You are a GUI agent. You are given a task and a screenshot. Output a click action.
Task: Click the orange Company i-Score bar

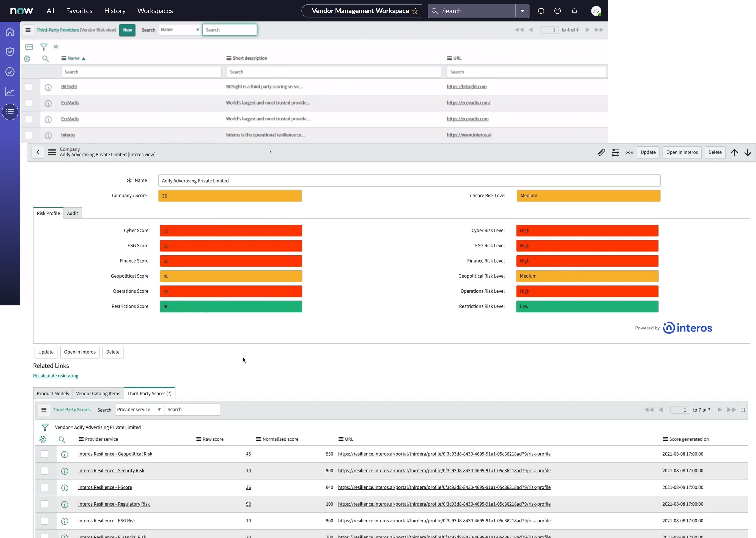coord(230,196)
